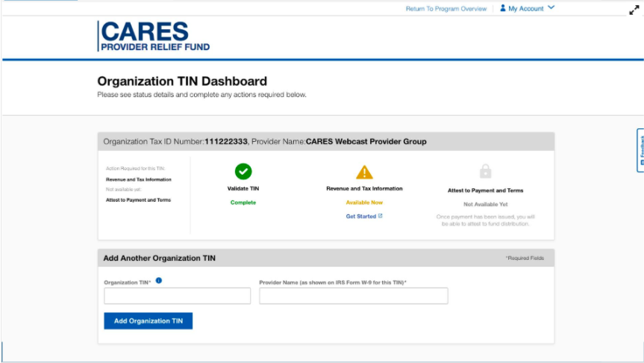644x363 pixels.
Task: Click the CARES Provider Relief Fund logo
Action: [154, 36]
